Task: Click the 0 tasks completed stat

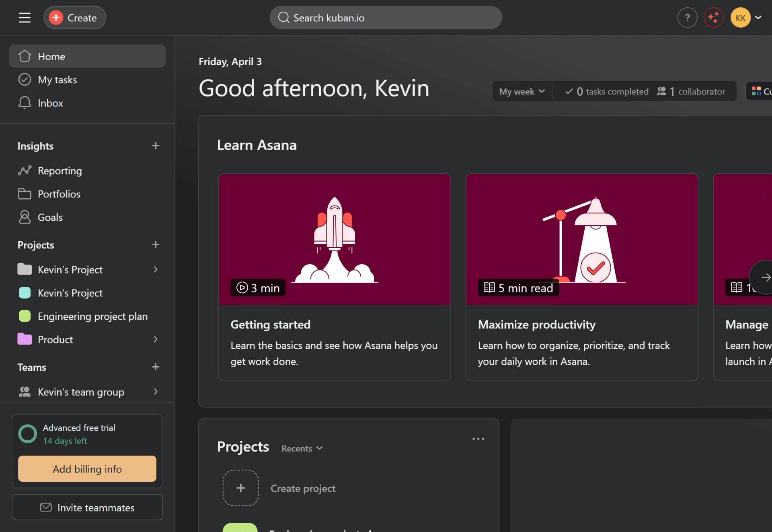Action: point(607,91)
